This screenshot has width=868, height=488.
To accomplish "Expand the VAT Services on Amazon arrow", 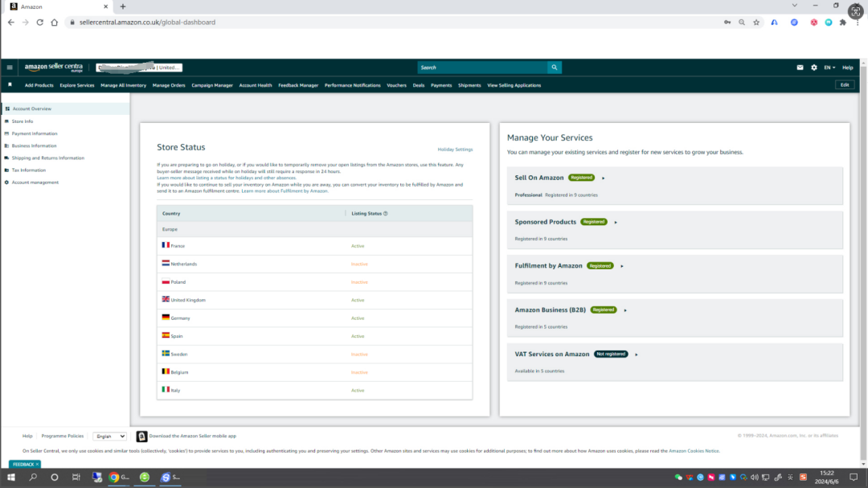I will (636, 355).
